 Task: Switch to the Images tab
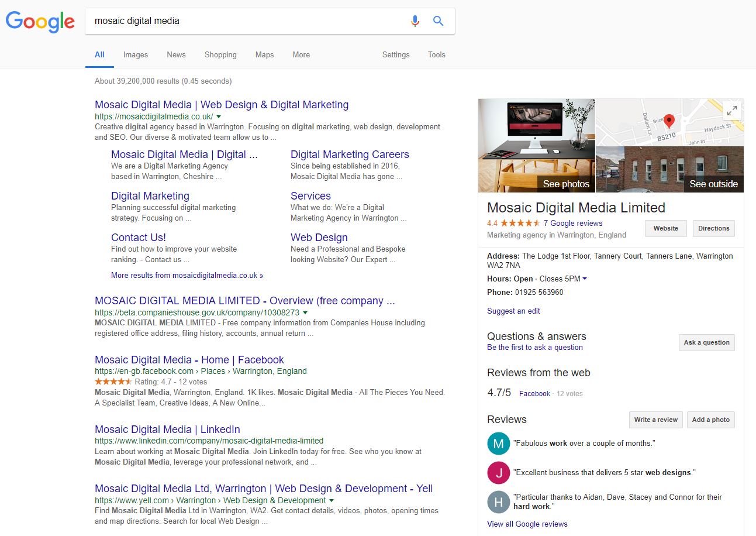[136, 54]
